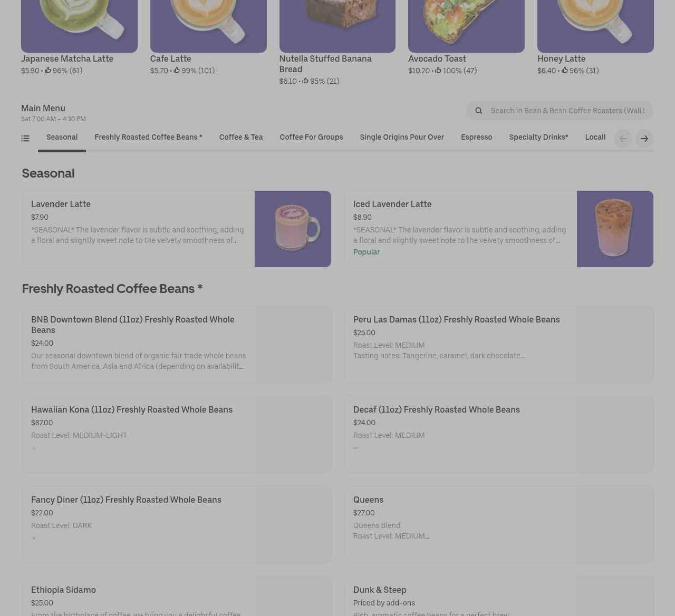Go to Single Origins Pour Over tab
Viewport: 675px width, 616px height.
(x=402, y=138)
